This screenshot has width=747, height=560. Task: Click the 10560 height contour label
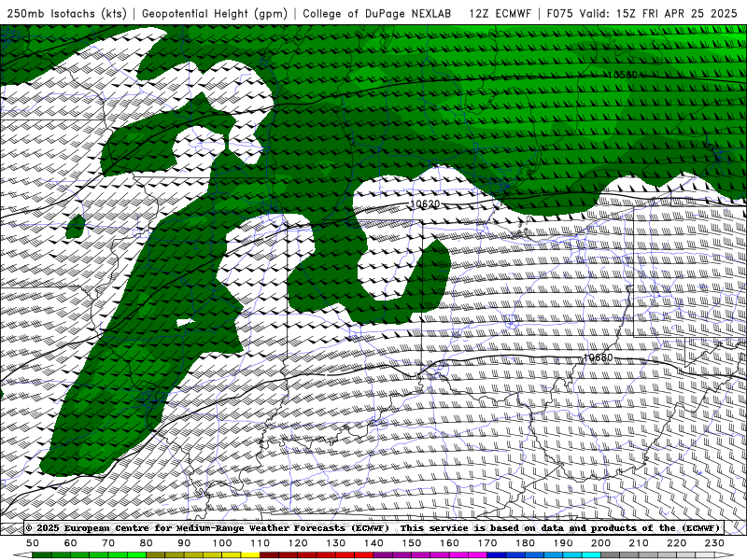(622, 75)
